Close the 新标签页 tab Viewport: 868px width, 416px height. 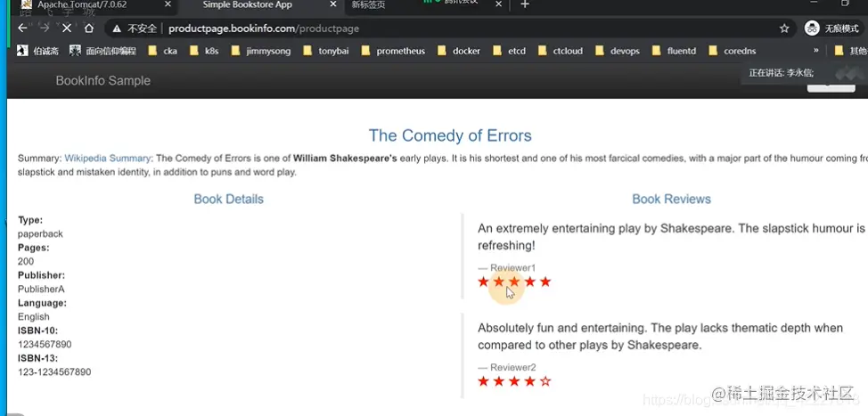(498, 4)
